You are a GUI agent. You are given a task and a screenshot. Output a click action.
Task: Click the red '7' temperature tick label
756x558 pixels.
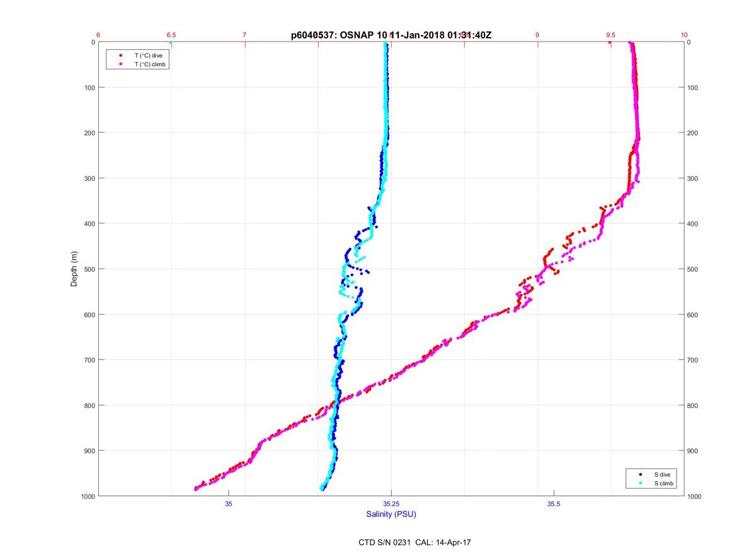244,35
